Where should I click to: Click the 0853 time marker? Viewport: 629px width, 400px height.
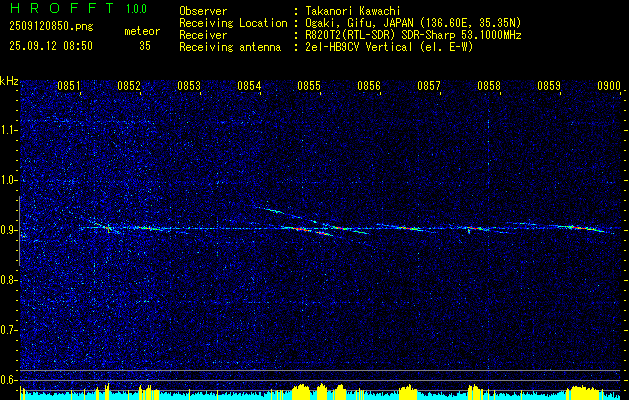click(x=189, y=86)
